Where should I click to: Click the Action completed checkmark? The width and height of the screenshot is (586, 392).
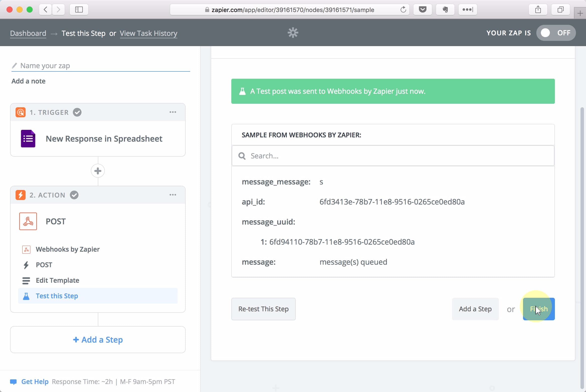tap(74, 195)
